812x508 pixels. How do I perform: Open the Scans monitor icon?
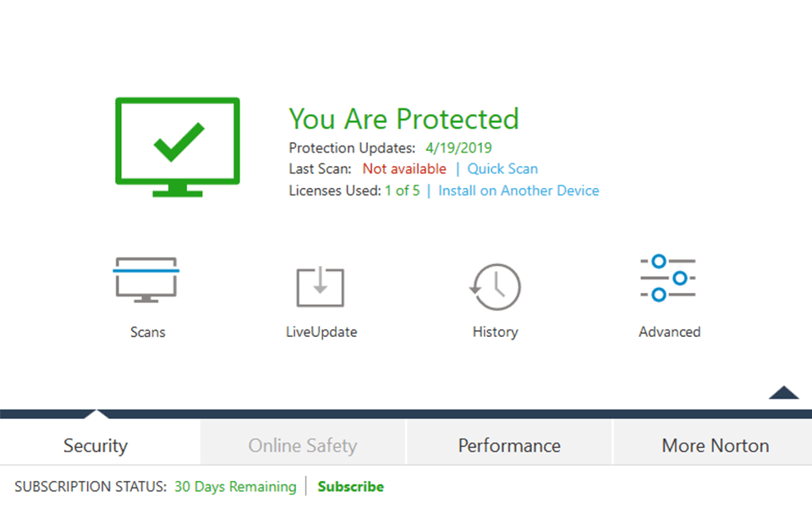145,280
